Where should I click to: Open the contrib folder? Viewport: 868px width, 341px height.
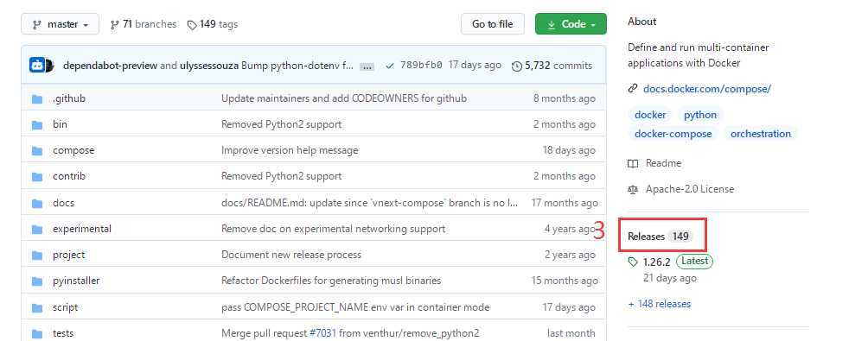coord(69,176)
